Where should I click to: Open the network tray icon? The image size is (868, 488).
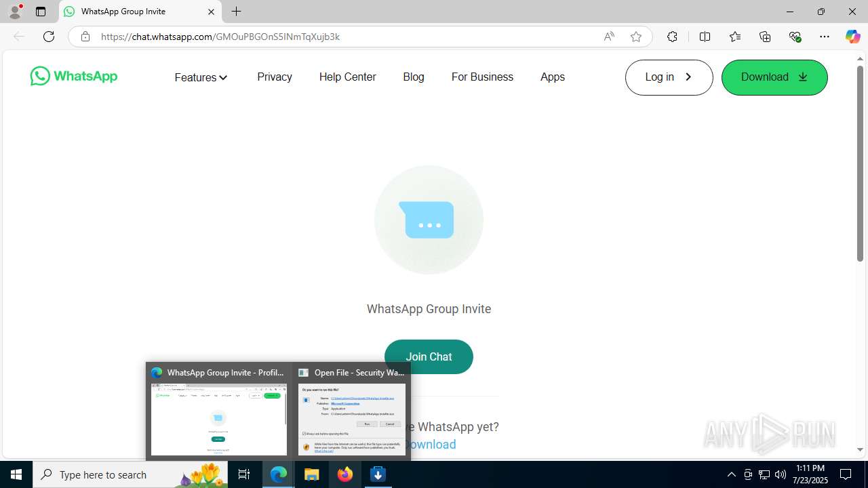[x=764, y=474]
